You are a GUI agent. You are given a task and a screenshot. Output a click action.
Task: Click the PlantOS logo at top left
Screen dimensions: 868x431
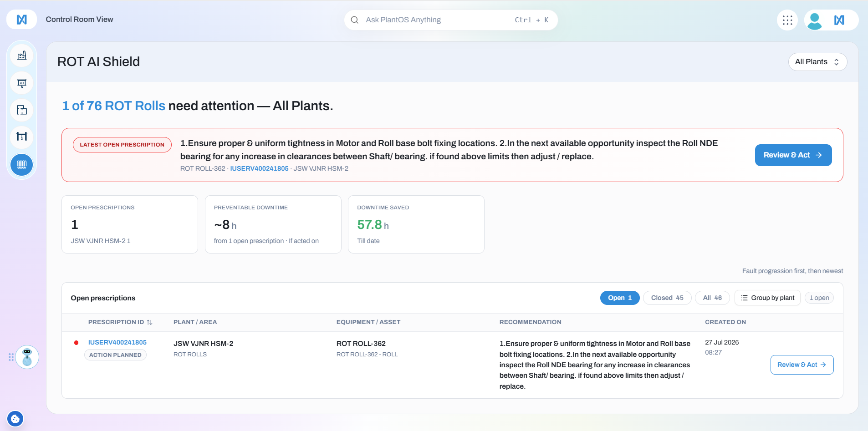click(x=21, y=20)
